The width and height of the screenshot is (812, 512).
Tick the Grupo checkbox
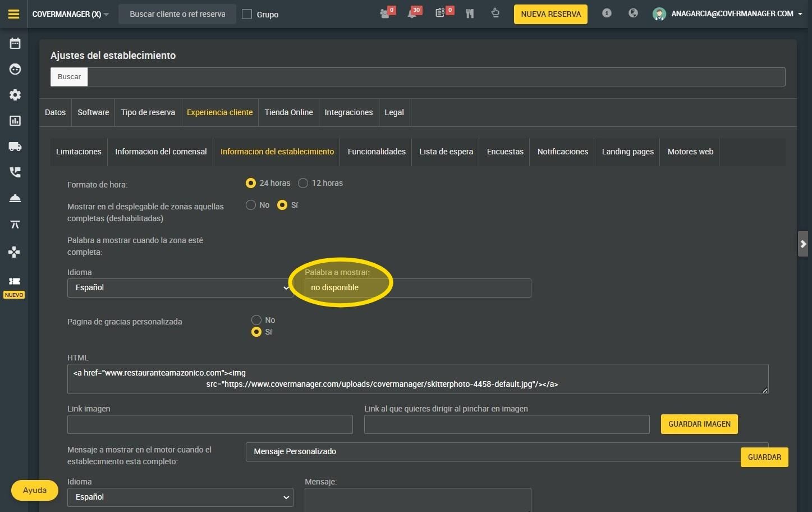tap(247, 14)
